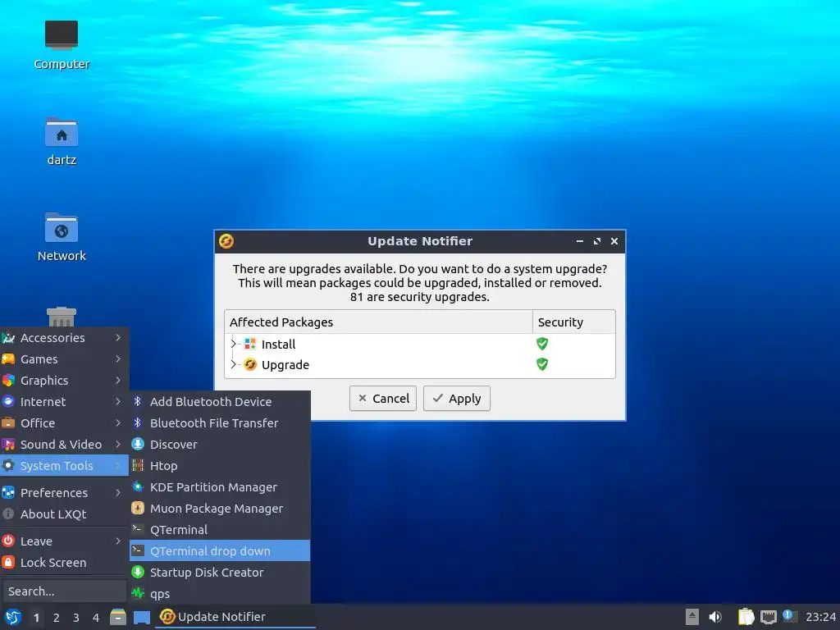The image size is (840, 630).
Task: Open the Computer desktop icon
Action: pos(61,45)
